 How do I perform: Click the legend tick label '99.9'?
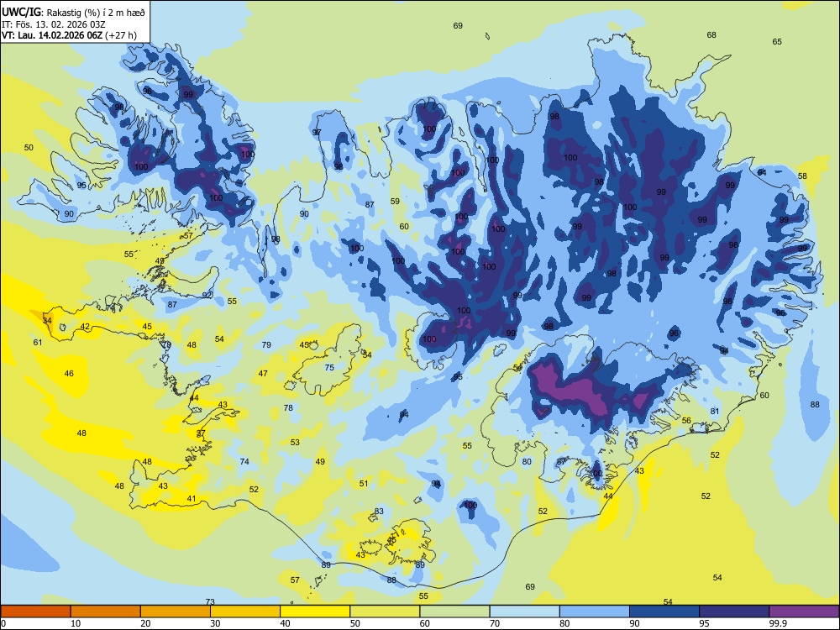coord(777,623)
